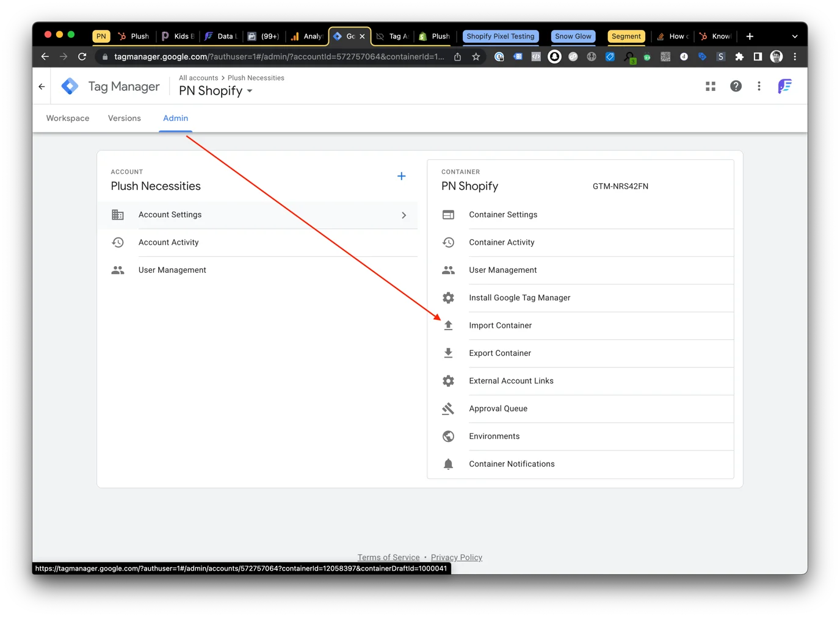Open the help question mark icon
This screenshot has height=617, width=840.
(x=736, y=87)
